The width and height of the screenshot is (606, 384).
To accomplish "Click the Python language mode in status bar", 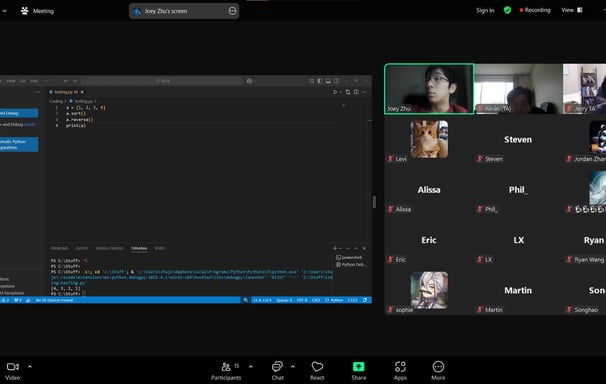I will pyautogui.click(x=335, y=300).
